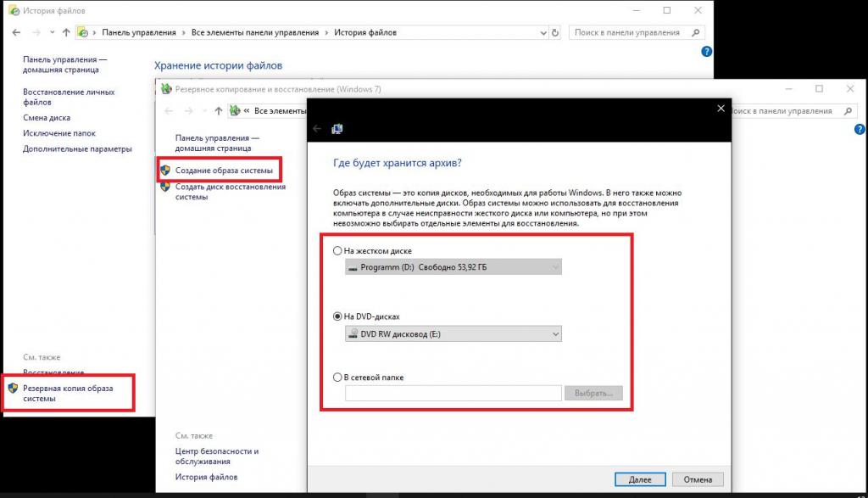The width and height of the screenshot is (868, 498).
Task: Click the Далее button
Action: 640,479
